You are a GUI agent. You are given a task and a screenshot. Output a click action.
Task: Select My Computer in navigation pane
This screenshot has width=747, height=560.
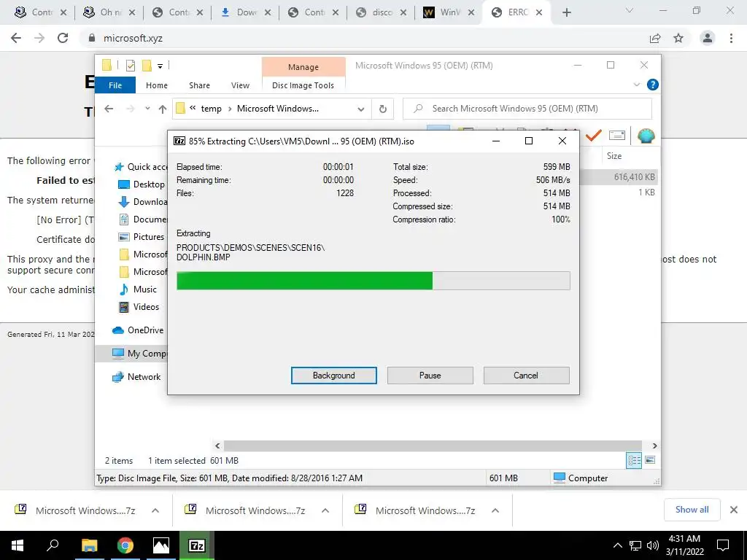[131, 354]
